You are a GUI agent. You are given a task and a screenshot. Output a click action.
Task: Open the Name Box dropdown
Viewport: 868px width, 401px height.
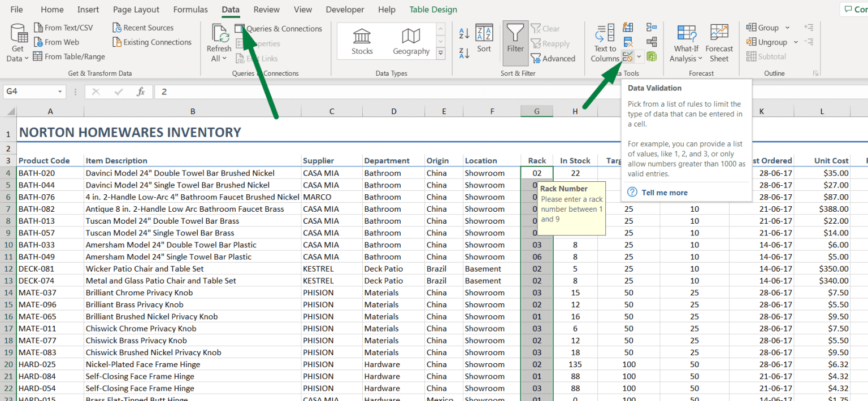60,91
